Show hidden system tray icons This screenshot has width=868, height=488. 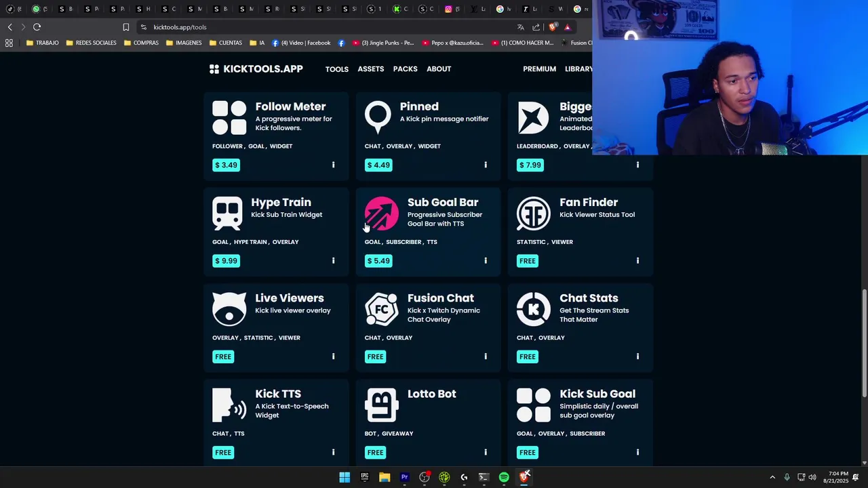(772, 477)
